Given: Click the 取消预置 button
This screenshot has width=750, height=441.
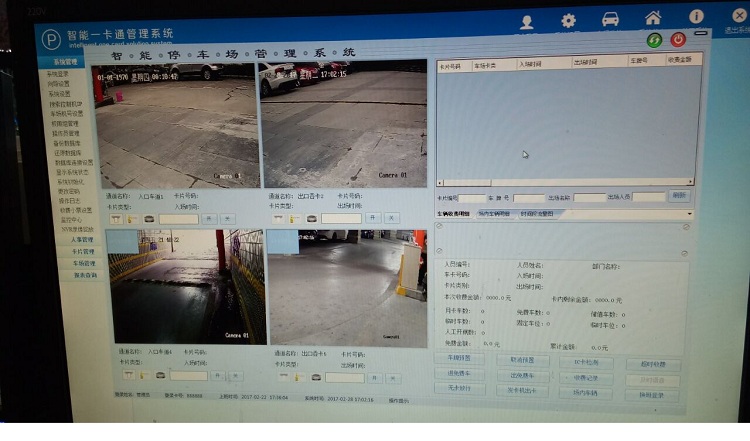Looking at the screenshot, I should (x=522, y=360).
